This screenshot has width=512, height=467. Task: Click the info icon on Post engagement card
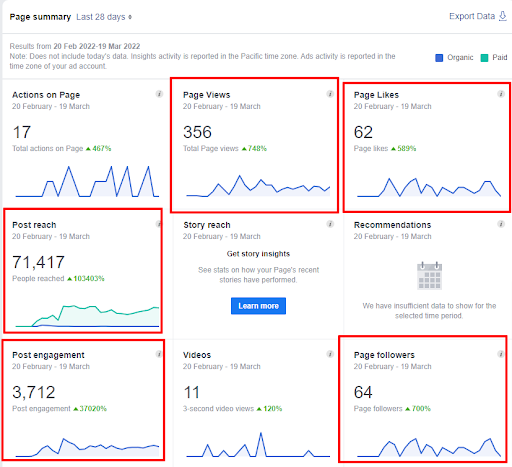click(159, 354)
